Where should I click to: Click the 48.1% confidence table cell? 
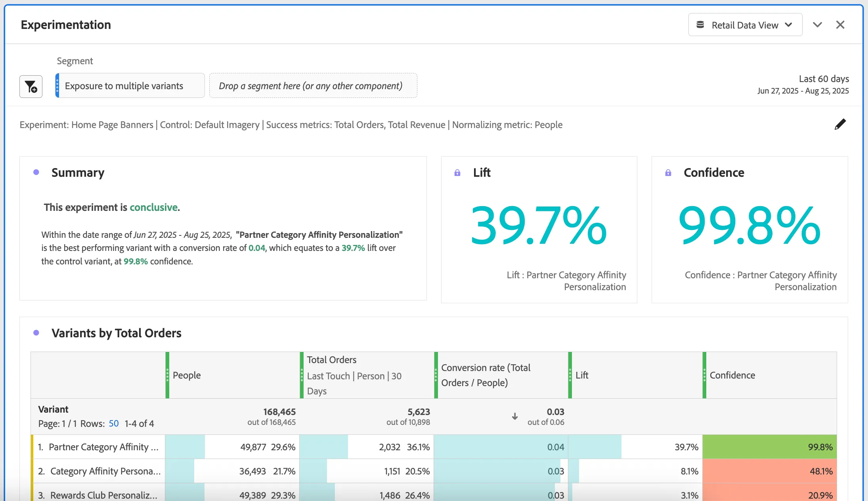(x=770, y=471)
